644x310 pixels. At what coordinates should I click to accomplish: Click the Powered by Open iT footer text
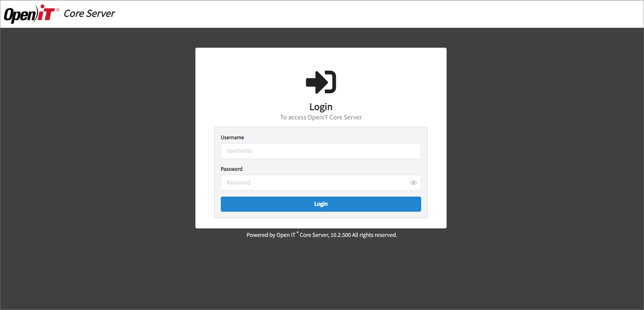coord(321,235)
